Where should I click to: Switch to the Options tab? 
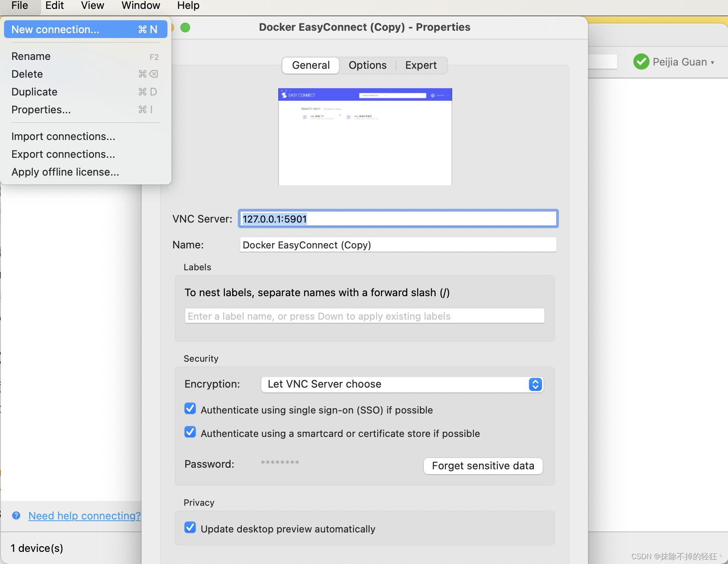(x=367, y=65)
